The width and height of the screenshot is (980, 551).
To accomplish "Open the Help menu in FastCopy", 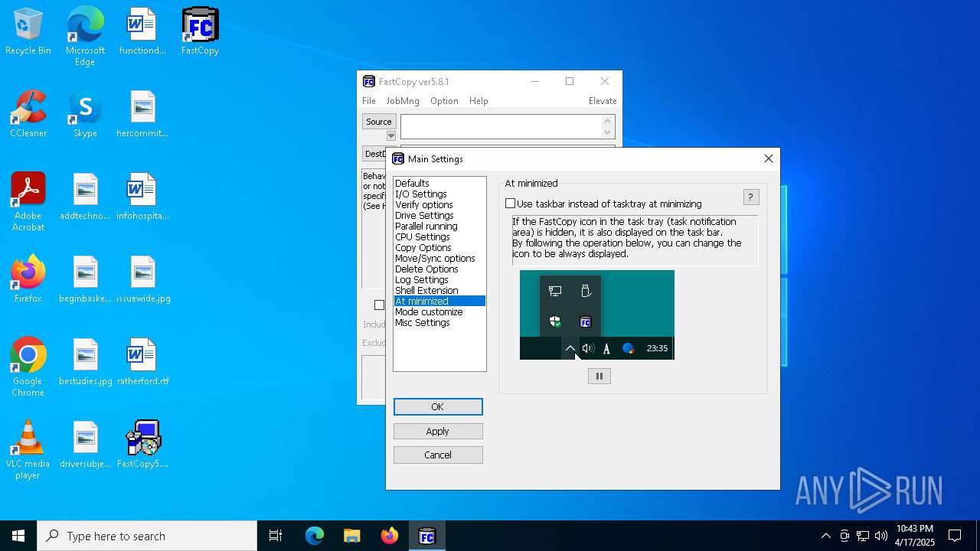I will click(x=479, y=101).
